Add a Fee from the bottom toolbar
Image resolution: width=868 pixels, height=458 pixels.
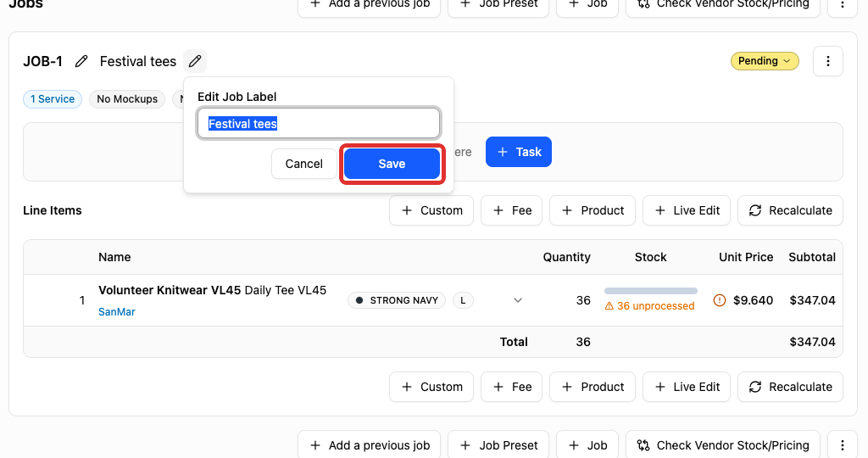pos(511,387)
